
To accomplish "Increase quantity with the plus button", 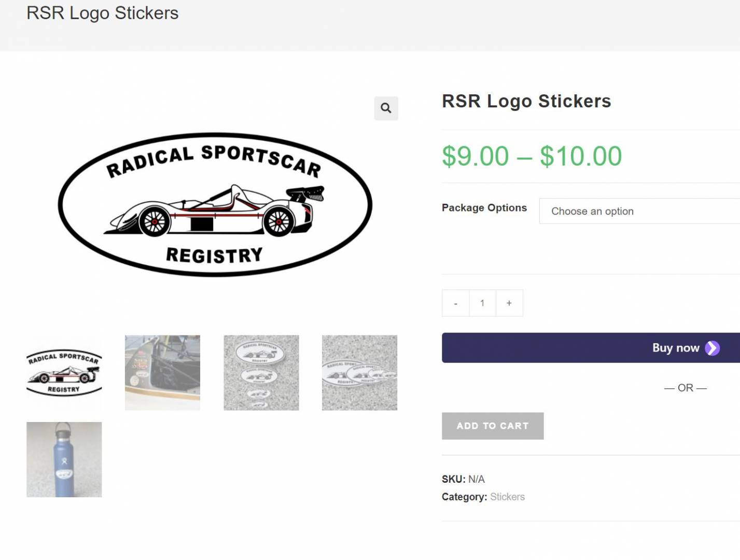I will click(x=509, y=303).
